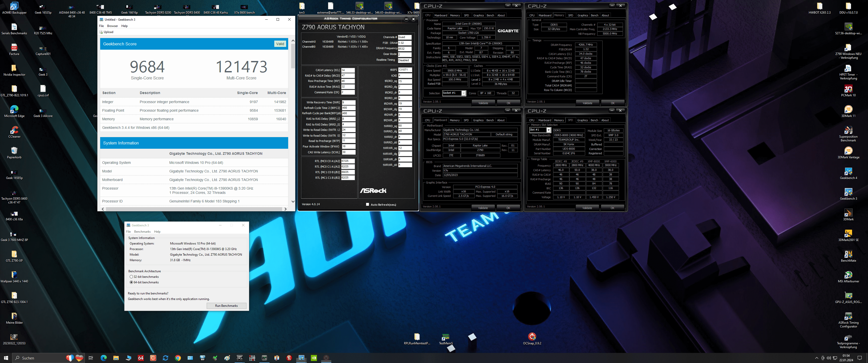
Task: Click Validate in the CPU-Z SPD window
Action: coord(587,208)
